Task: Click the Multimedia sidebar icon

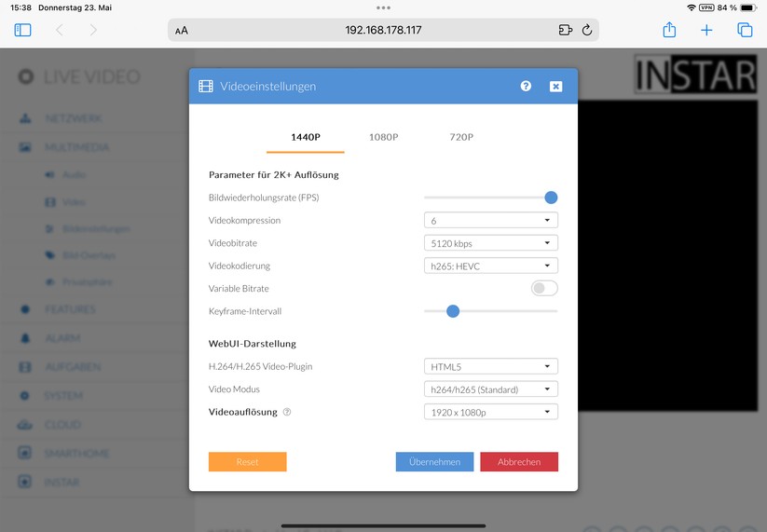Action: coord(25,147)
